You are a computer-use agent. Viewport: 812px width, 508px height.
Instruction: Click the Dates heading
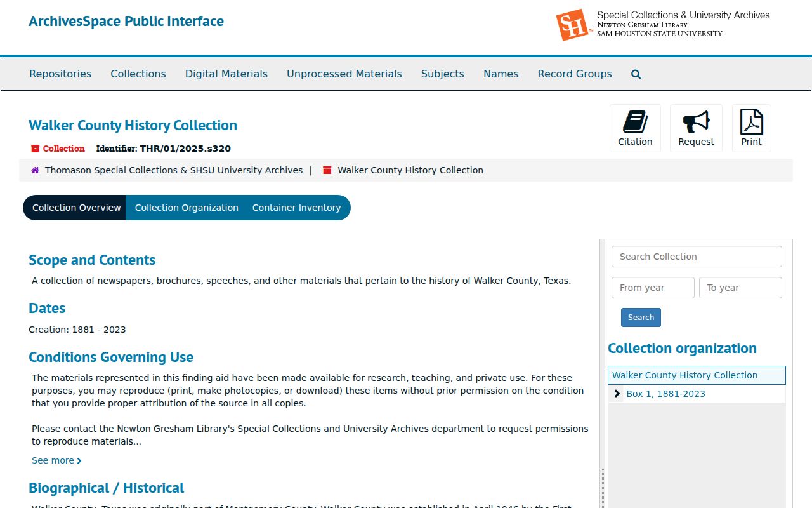click(47, 308)
